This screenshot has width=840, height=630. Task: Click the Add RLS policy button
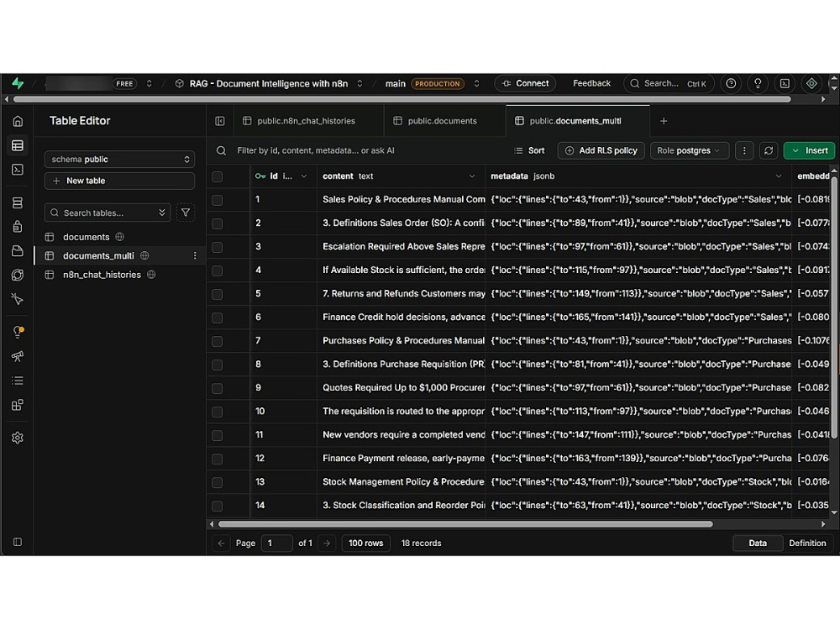pos(601,150)
